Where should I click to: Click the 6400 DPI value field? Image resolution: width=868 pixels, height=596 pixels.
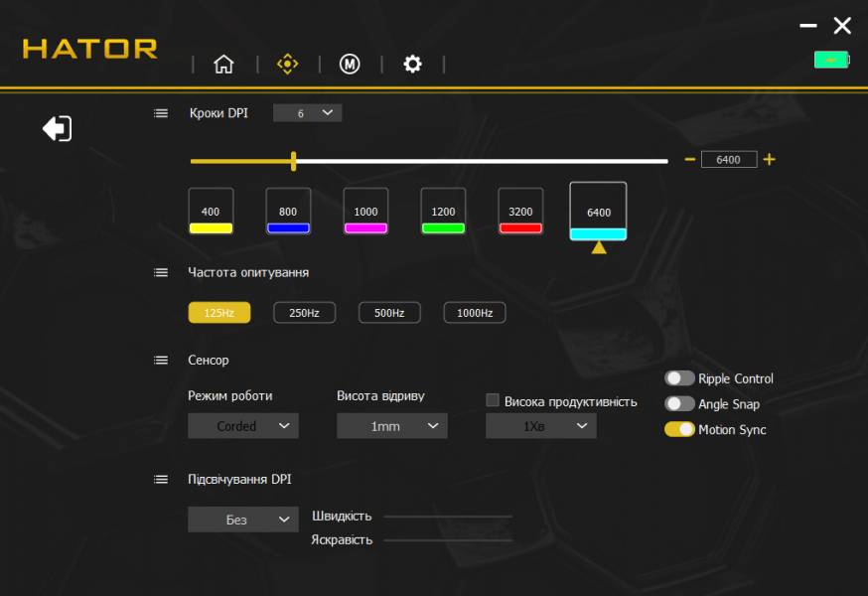[729, 160]
